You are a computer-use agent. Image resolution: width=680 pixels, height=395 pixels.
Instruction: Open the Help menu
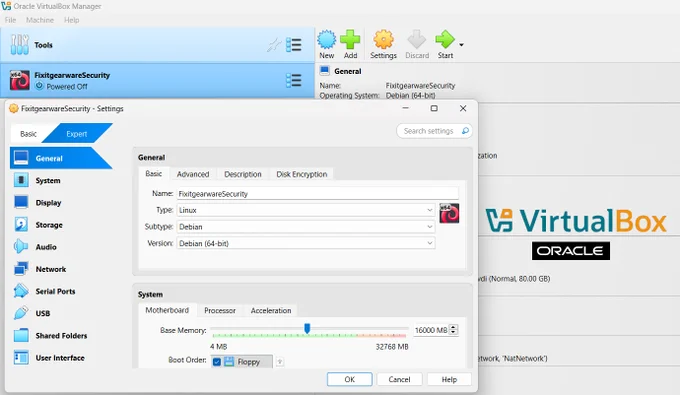click(x=72, y=20)
